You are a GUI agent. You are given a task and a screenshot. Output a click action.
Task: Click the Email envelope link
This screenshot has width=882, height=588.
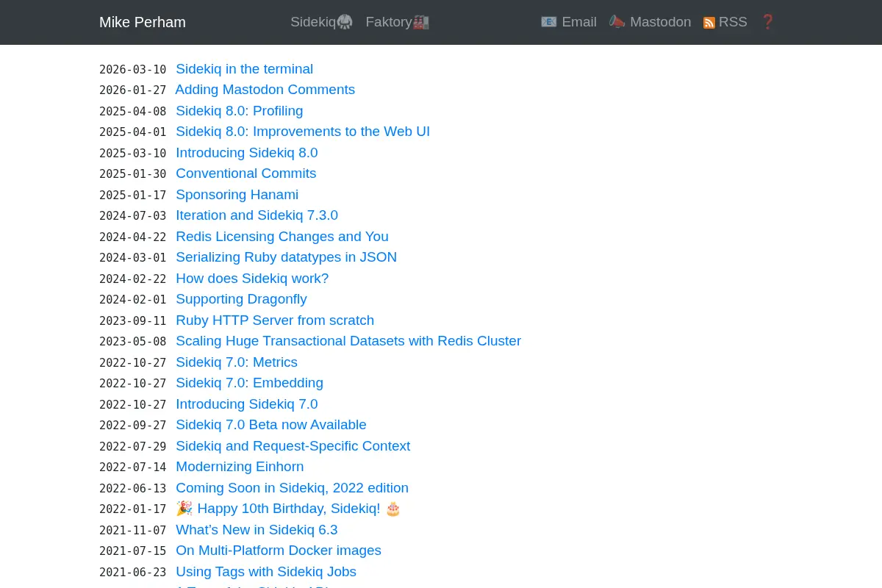[568, 22]
